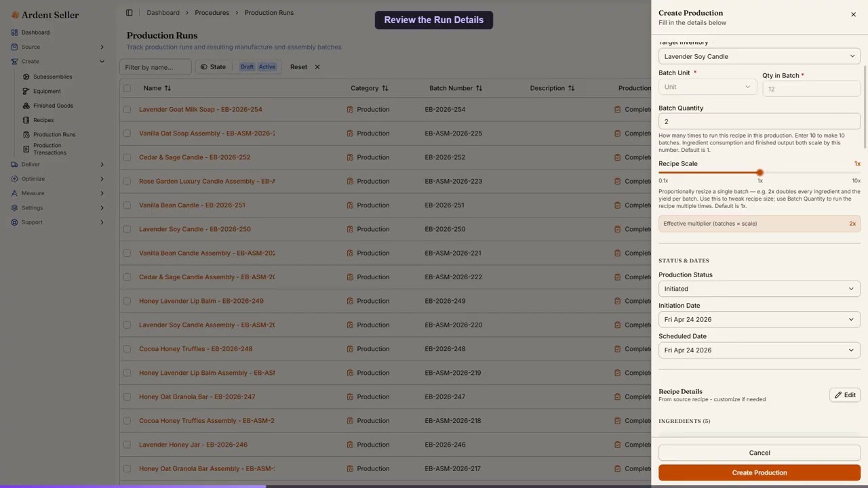Click the Filter by name search field
This screenshot has height=488, width=868.
(x=155, y=67)
